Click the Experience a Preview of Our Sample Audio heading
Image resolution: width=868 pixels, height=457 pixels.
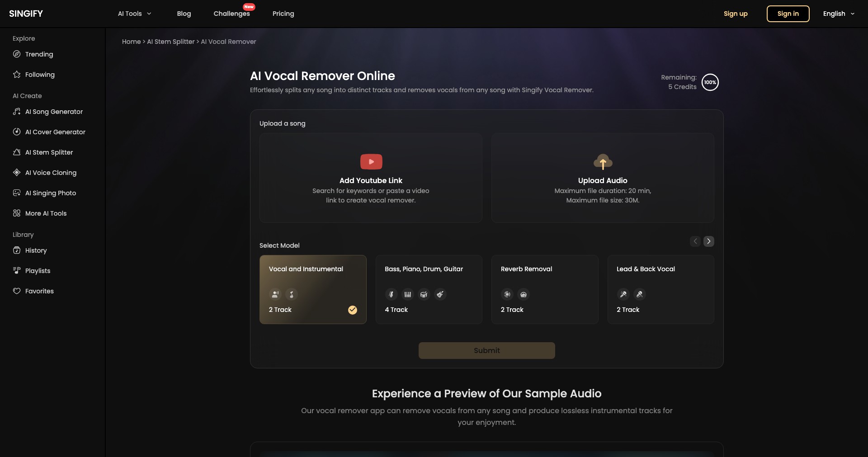click(x=487, y=394)
